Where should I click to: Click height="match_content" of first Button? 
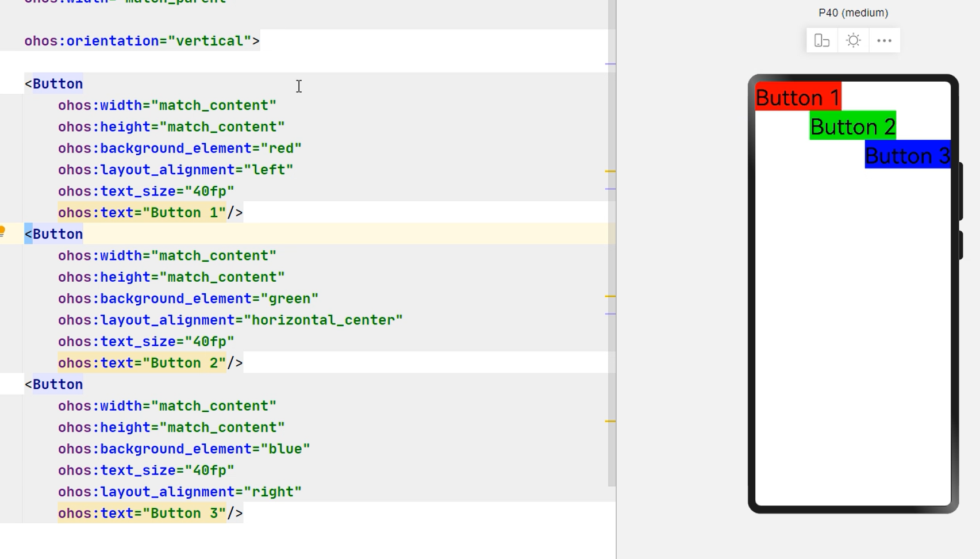pos(171,127)
